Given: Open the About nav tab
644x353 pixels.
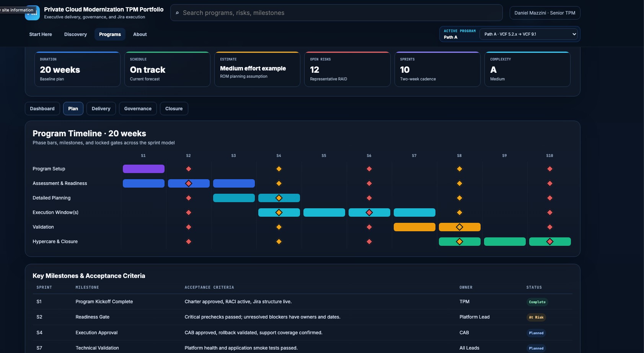Looking at the screenshot, I should pyautogui.click(x=140, y=34).
